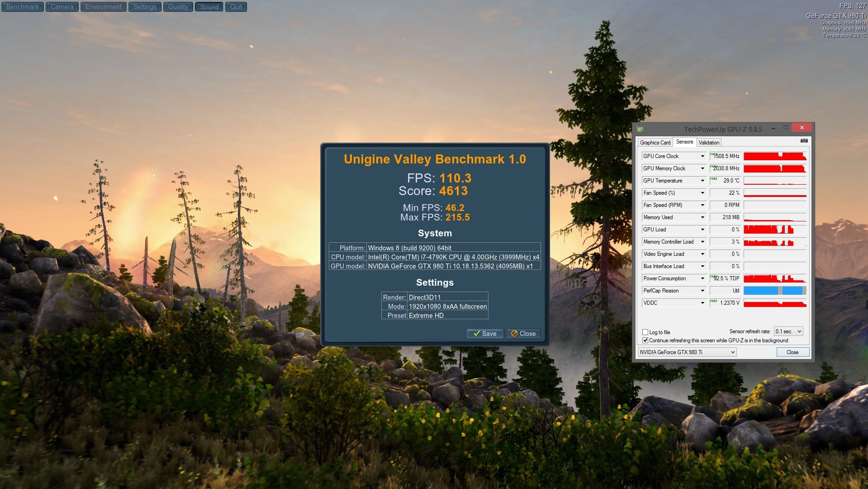Open the Camera menu
868x489 pixels.
62,7
